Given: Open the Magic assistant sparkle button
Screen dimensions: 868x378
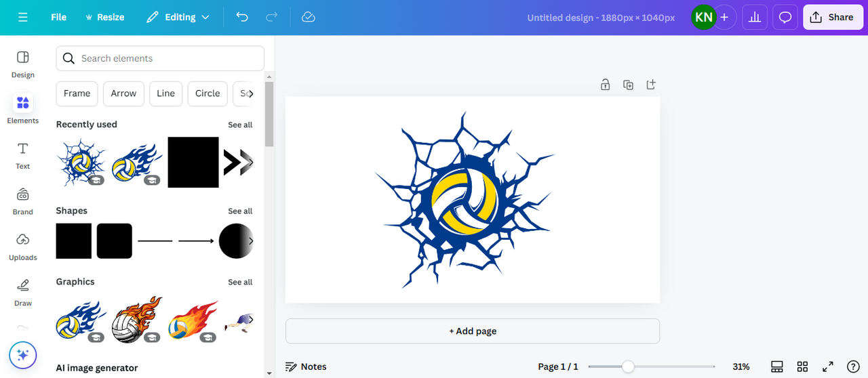Looking at the screenshot, I should (x=23, y=355).
